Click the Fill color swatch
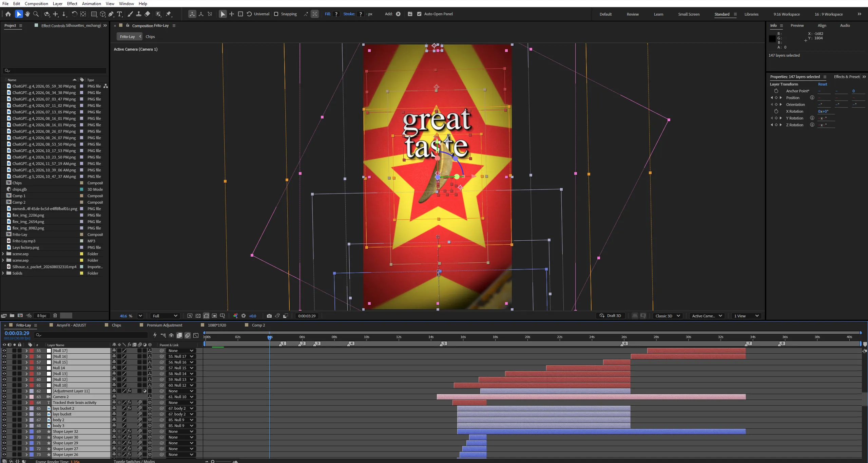Viewport: 868px width, 463px height. click(x=336, y=14)
